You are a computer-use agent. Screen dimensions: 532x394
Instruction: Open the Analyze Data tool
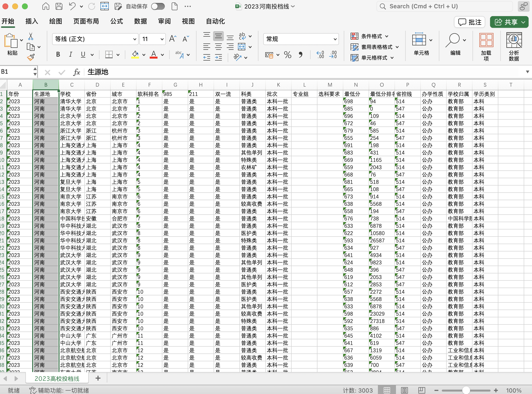514,46
